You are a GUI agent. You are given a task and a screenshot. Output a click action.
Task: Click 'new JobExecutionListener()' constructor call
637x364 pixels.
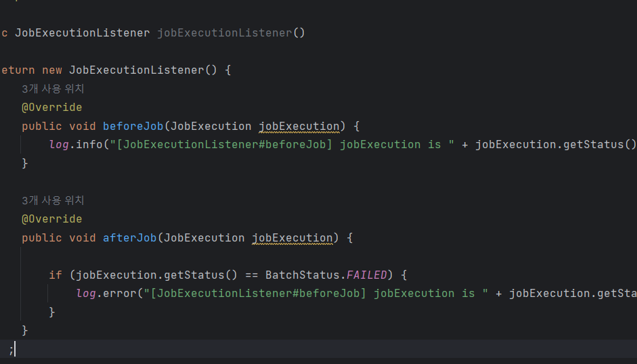tap(129, 70)
